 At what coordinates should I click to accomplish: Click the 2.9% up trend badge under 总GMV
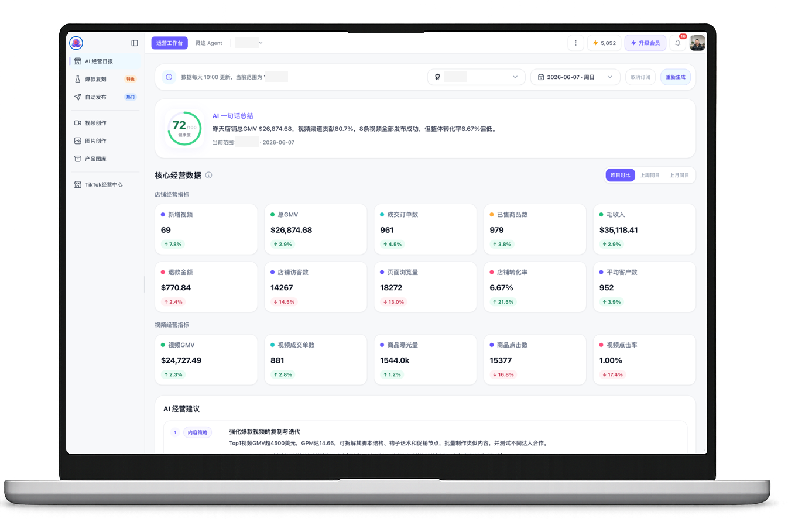click(283, 244)
